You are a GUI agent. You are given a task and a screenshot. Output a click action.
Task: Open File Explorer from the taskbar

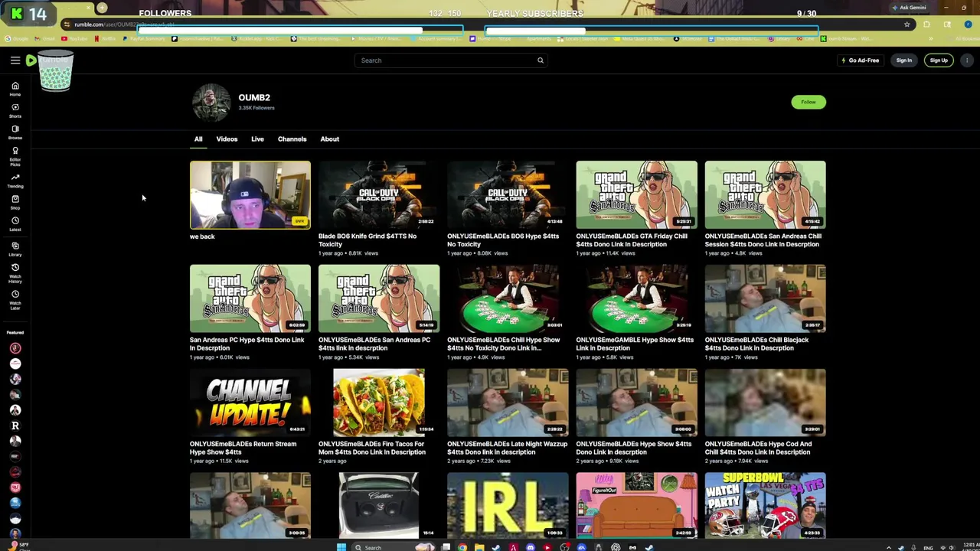tap(479, 547)
